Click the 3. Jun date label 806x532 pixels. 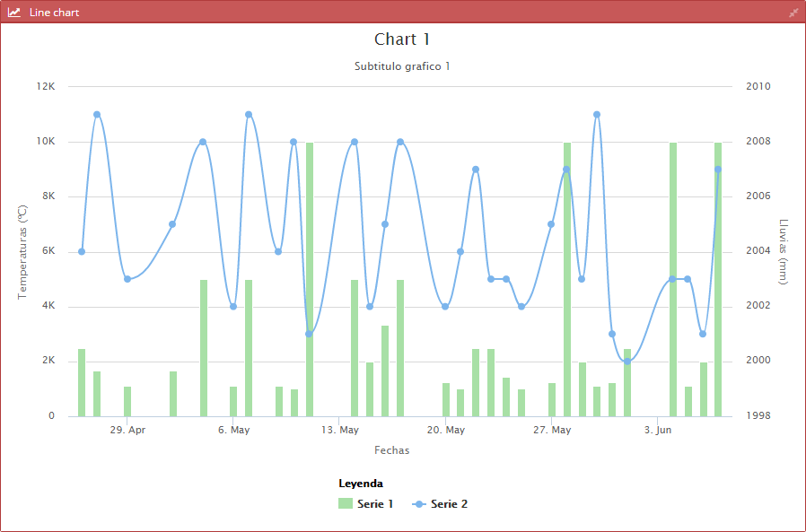658,430
